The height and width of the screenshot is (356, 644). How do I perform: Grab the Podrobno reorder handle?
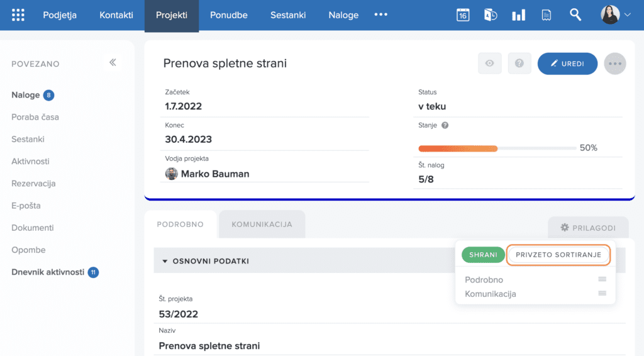602,279
